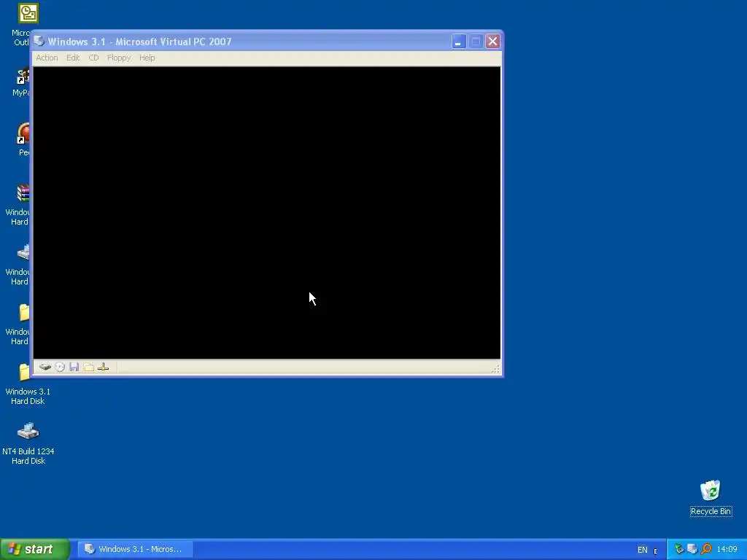Select the Recycle Bin desktop icon
This screenshot has height=560, width=747.
[711, 497]
